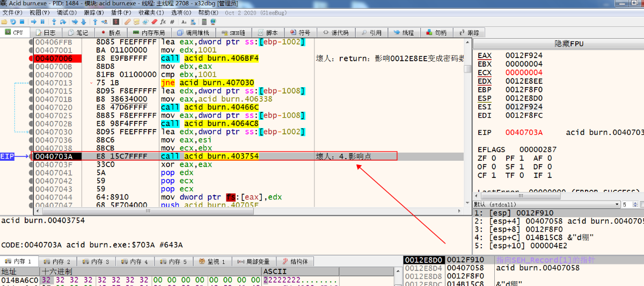Switch to the 断点 tab
Screen dimensions: 644x286
[x=112, y=33]
